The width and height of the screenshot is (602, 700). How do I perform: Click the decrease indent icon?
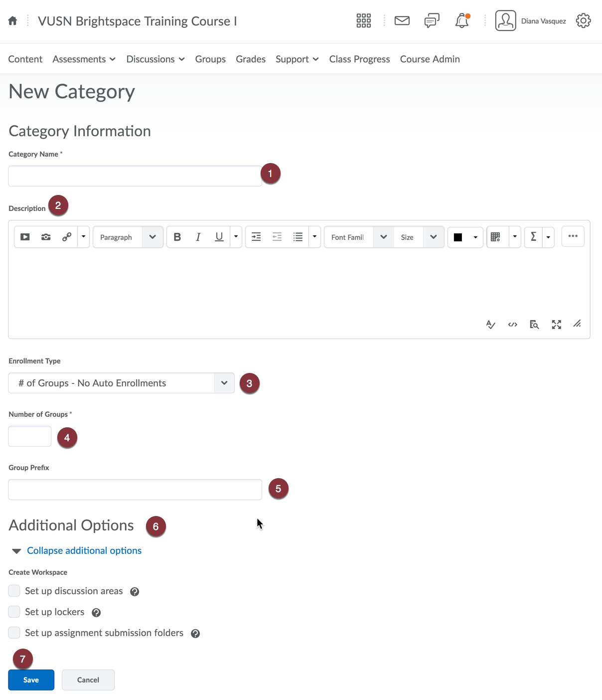pyautogui.click(x=277, y=237)
